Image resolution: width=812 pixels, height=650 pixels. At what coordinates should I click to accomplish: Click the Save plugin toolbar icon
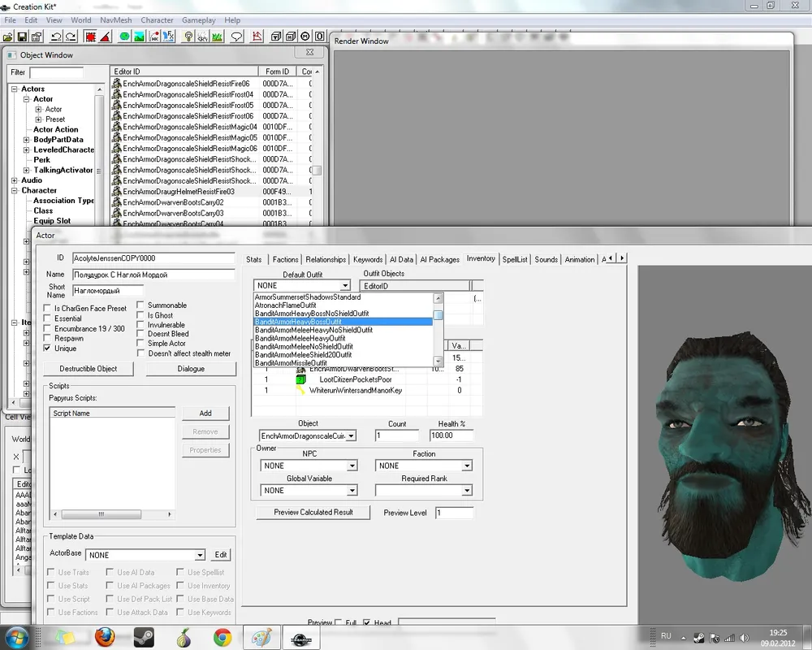23,37
